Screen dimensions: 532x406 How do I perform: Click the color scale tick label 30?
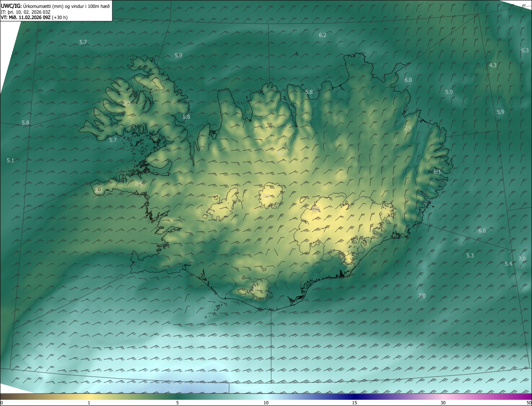tap(443, 403)
